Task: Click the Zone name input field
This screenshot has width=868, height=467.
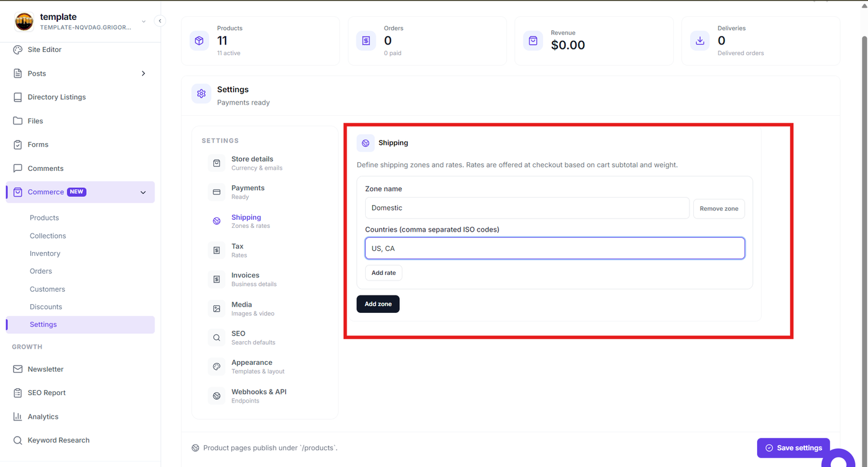Action: point(527,208)
